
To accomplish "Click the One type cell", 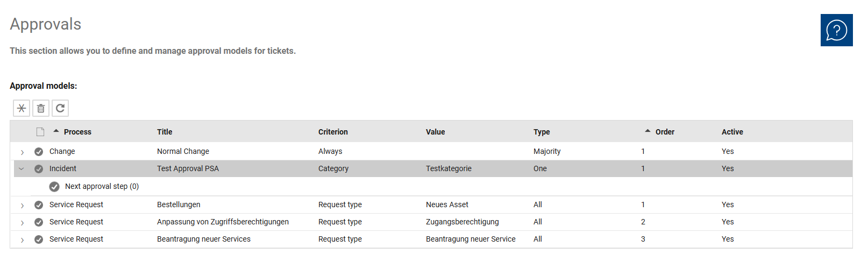I will pos(540,168).
